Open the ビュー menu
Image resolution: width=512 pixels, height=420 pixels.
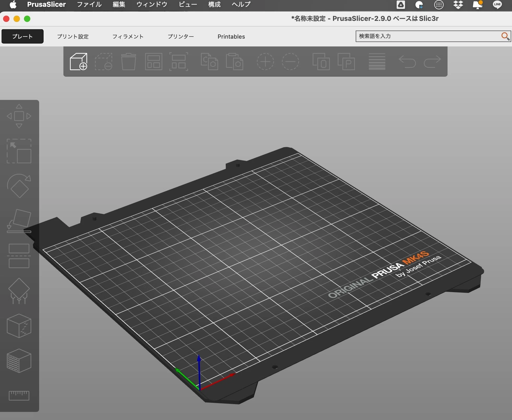188,4
